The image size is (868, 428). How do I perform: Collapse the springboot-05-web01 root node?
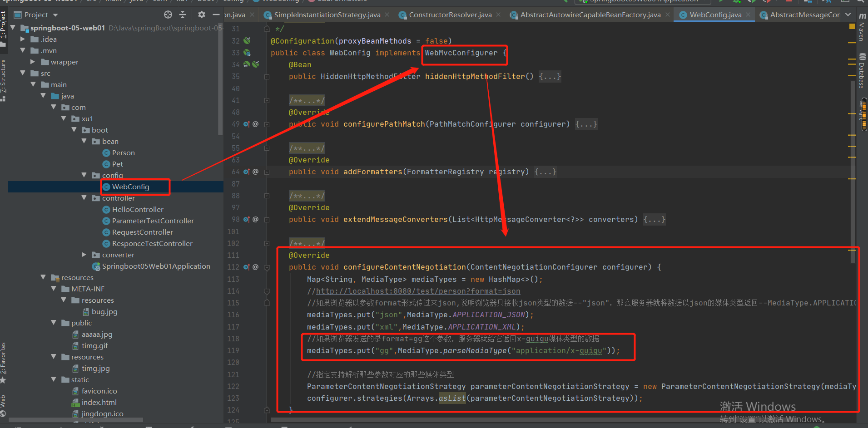tap(13, 28)
